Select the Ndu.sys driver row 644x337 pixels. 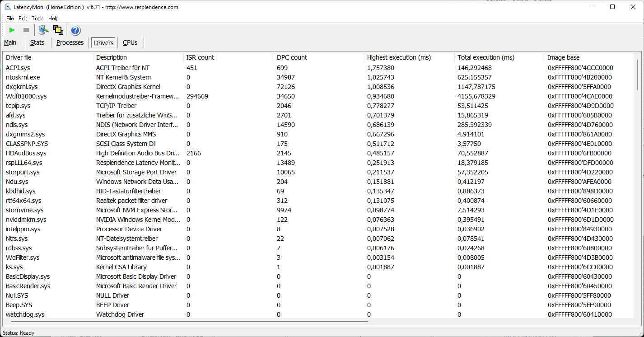tap(318, 182)
